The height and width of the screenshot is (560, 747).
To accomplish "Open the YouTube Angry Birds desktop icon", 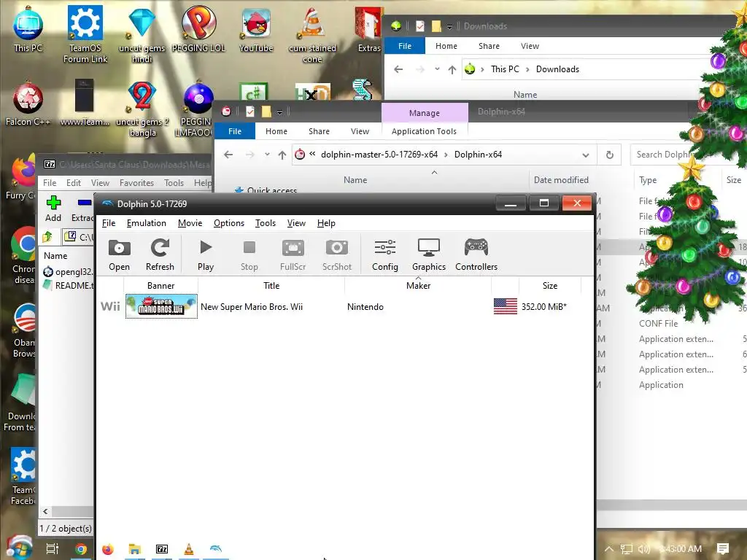I will (256, 29).
